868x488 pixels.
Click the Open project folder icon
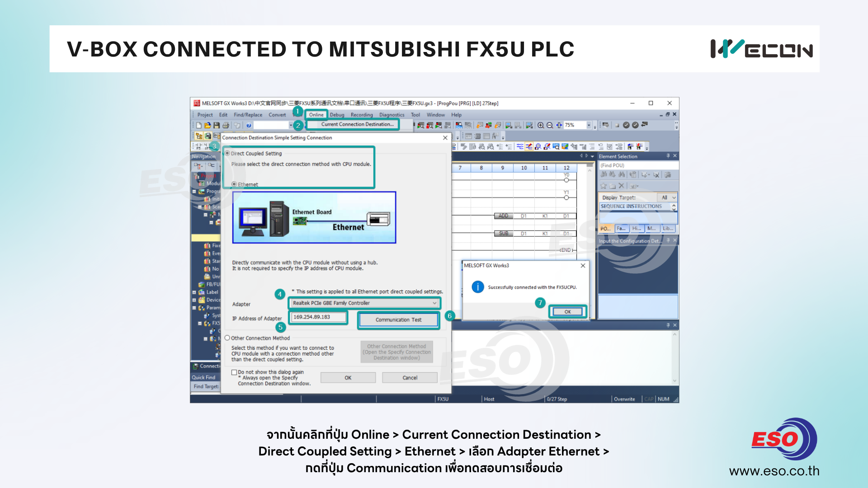[208, 125]
